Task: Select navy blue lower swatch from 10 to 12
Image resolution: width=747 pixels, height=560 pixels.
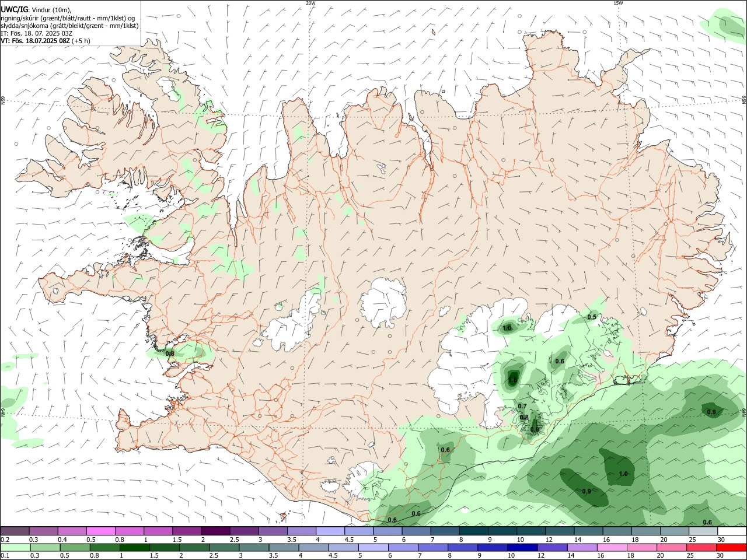Action: point(522,547)
